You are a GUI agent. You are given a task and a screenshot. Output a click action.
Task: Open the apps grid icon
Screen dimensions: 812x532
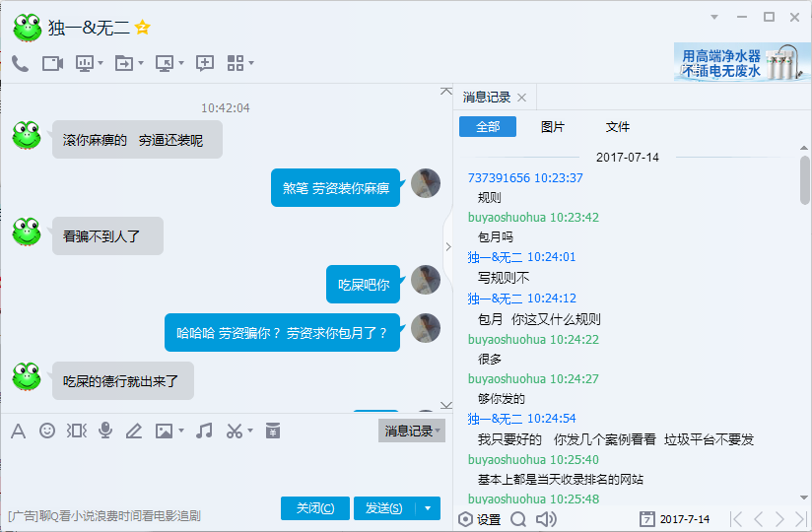pos(236,63)
